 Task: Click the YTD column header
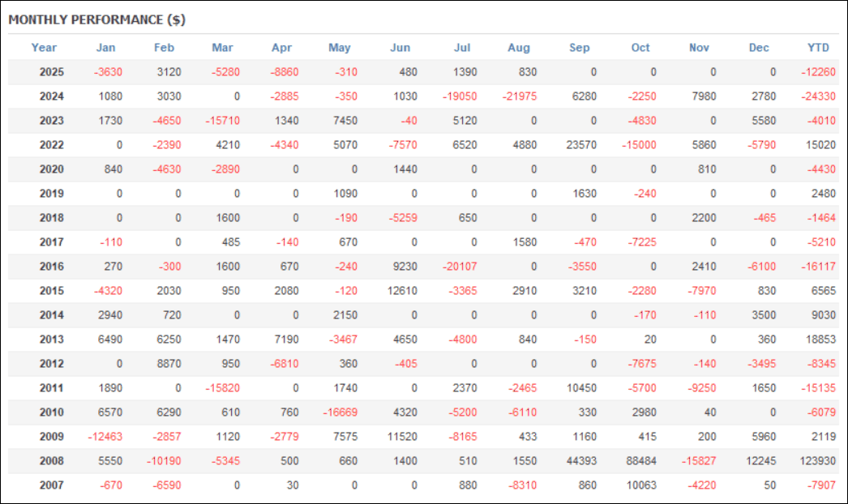(819, 48)
